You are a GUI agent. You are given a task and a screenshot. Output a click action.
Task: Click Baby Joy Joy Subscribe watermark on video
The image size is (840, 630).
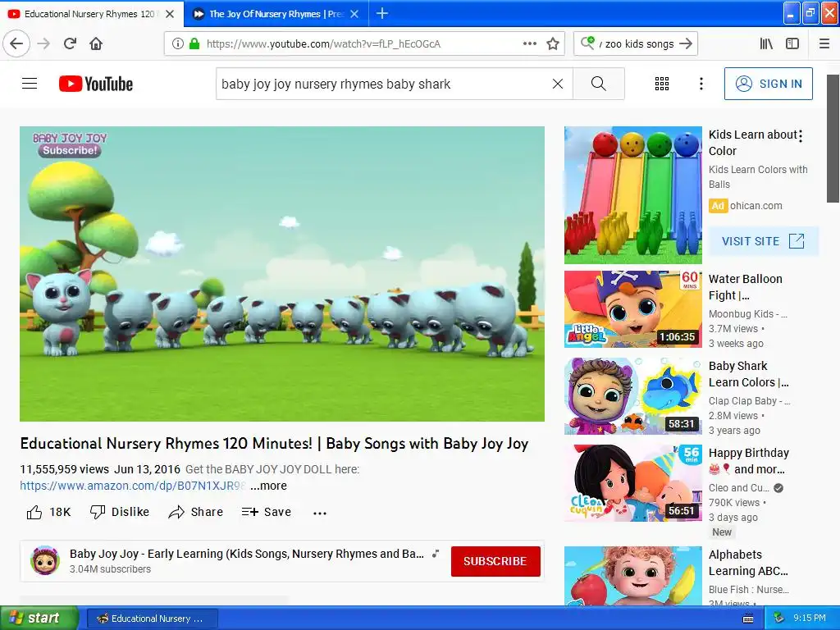click(71, 144)
